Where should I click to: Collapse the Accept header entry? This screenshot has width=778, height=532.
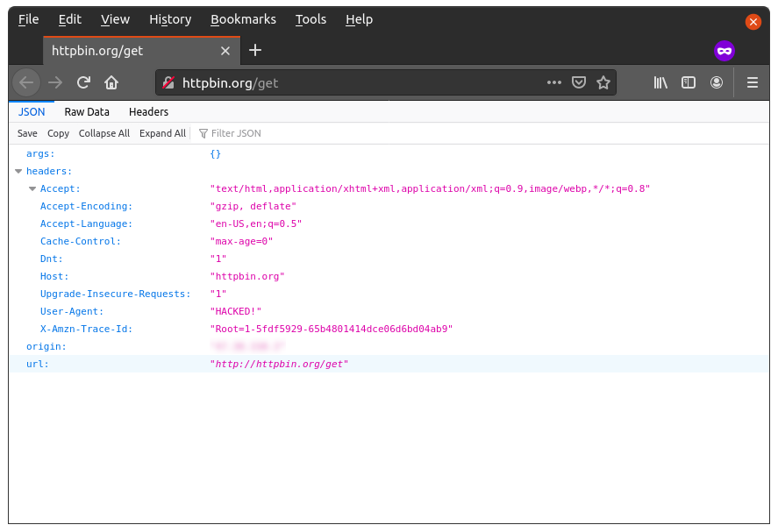click(32, 189)
